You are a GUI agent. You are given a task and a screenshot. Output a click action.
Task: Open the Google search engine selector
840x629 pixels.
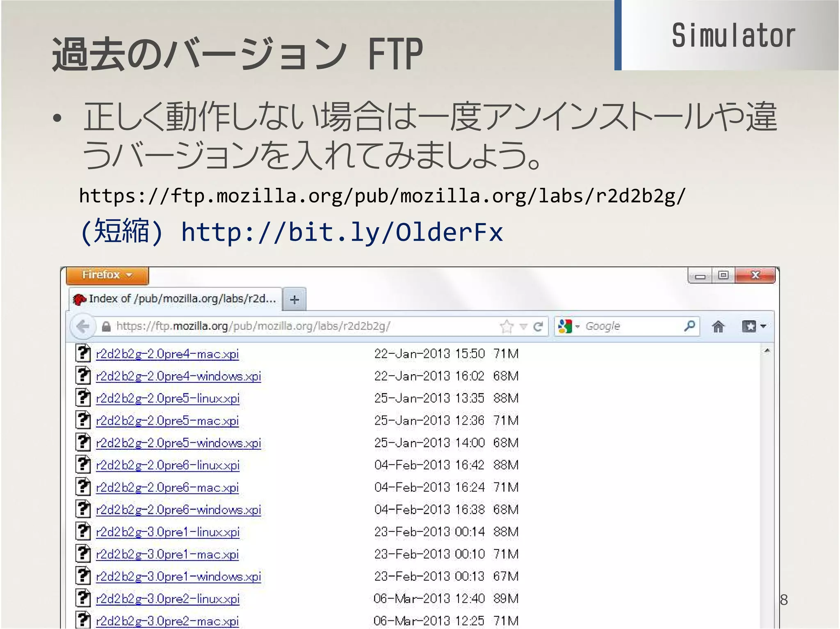569,327
